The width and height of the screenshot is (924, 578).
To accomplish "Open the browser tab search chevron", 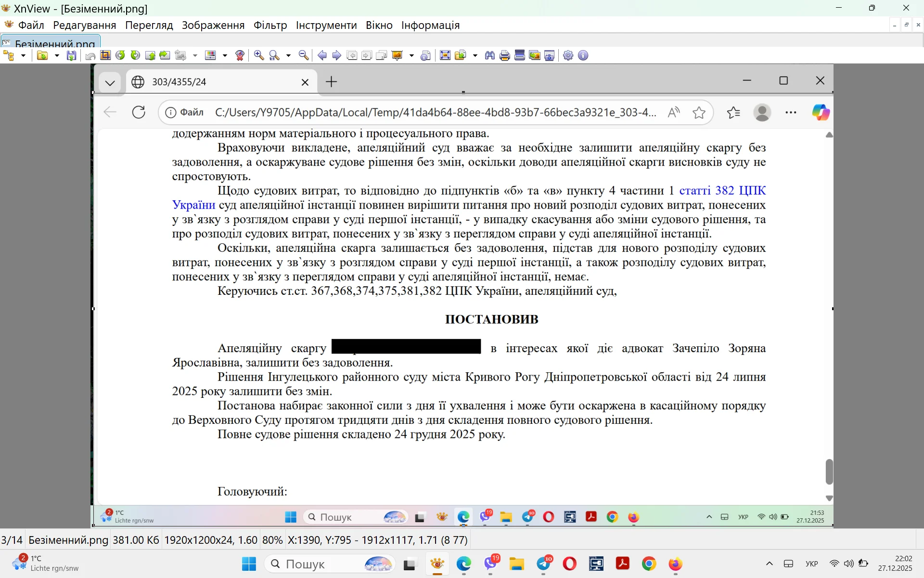I will (x=110, y=82).
